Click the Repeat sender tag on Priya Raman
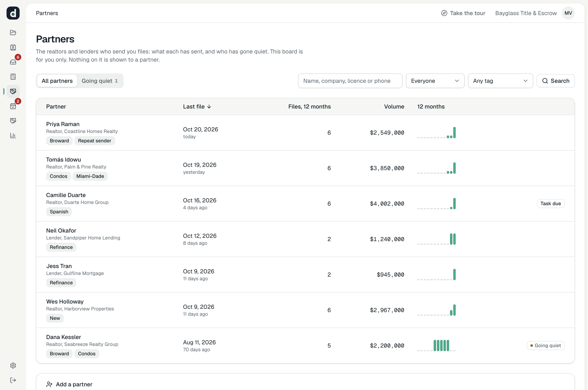The image size is (588, 390). click(x=95, y=141)
